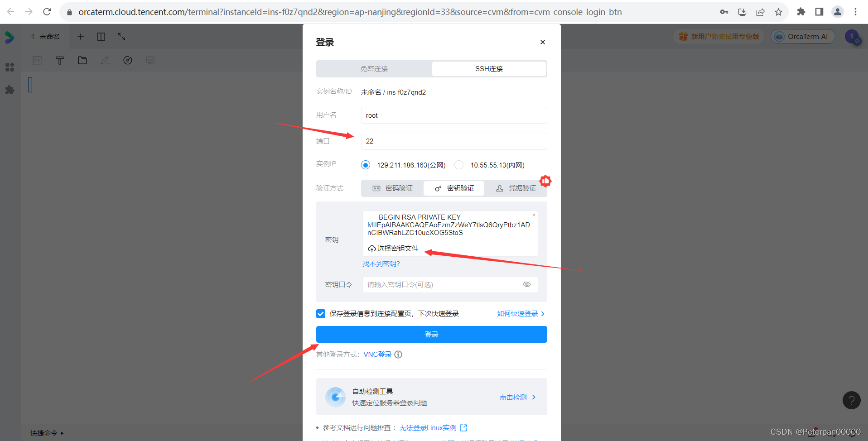
Task: Switch to the SSH连接 tab
Action: [x=489, y=69]
